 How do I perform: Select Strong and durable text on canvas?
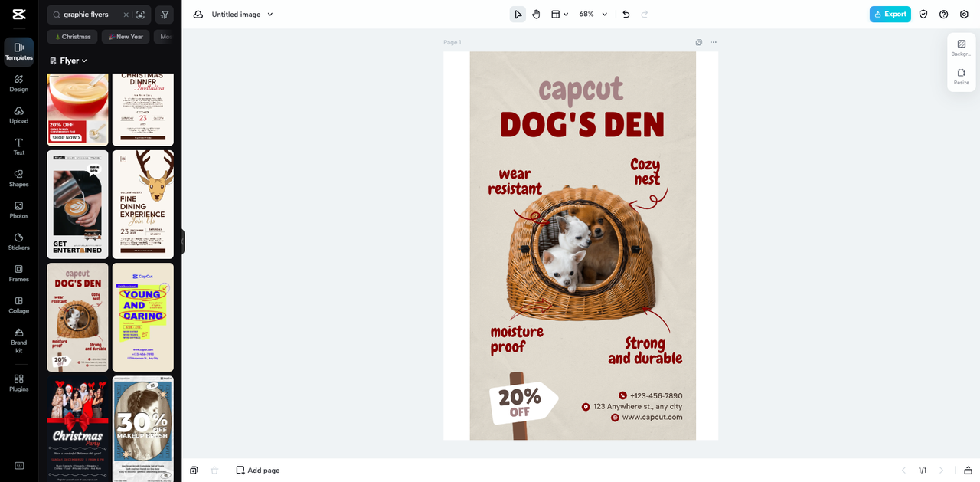tap(645, 350)
